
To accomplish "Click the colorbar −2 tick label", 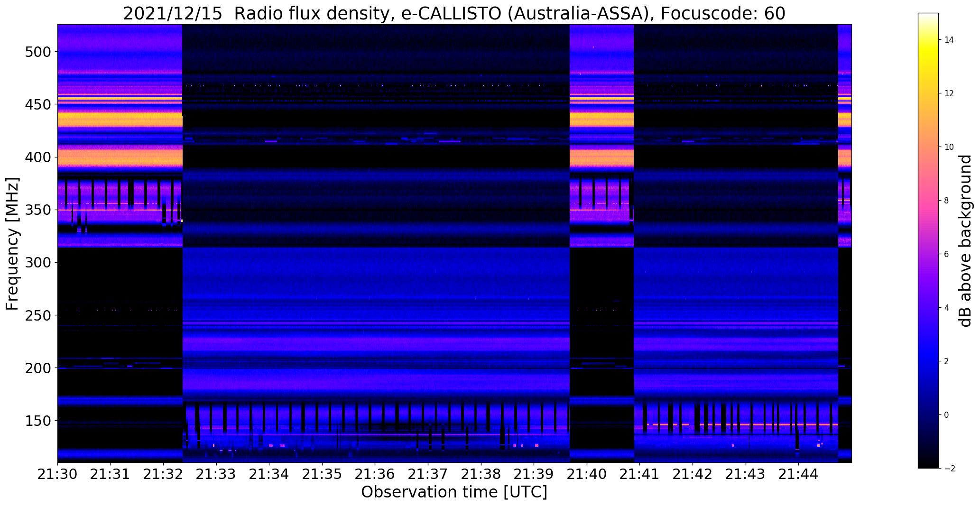I will [x=949, y=469].
